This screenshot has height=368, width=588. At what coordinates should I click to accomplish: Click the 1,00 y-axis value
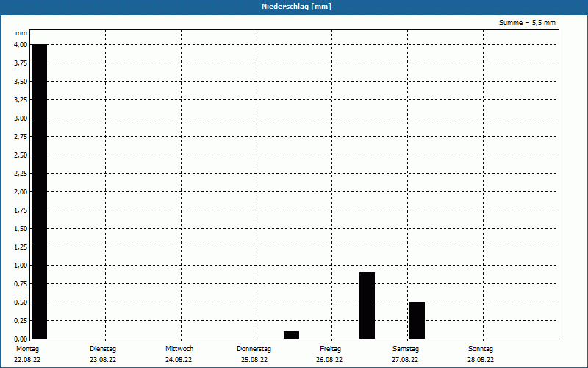tap(21, 266)
